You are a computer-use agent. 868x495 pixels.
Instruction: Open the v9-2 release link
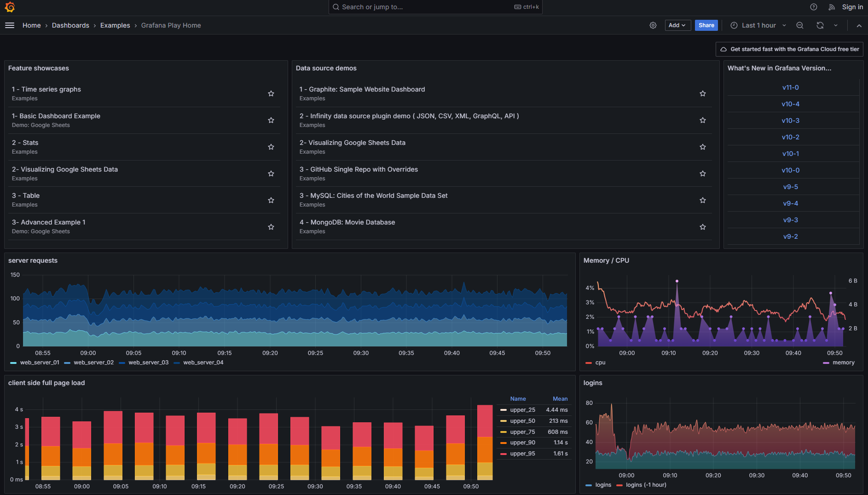[x=790, y=236]
